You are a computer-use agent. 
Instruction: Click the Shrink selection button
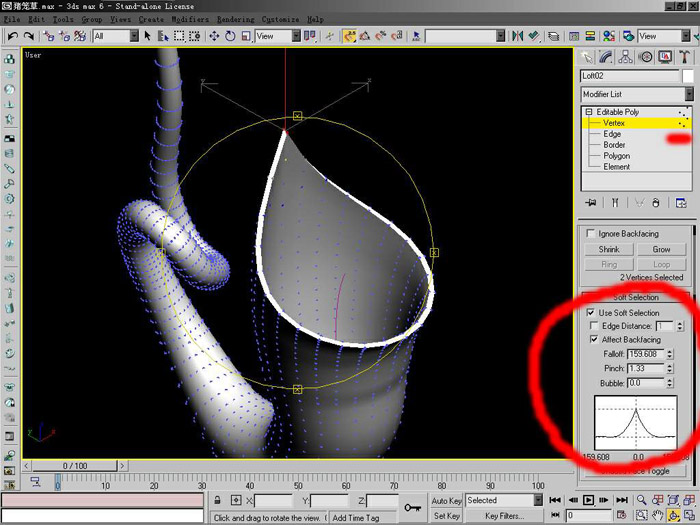[x=609, y=249]
